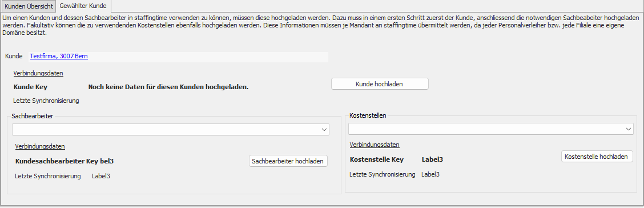Image resolution: width=644 pixels, height=208 pixels.
Task: Click Letzte Synchronisierung in Sachbearbeiter group
Action: tap(47, 177)
